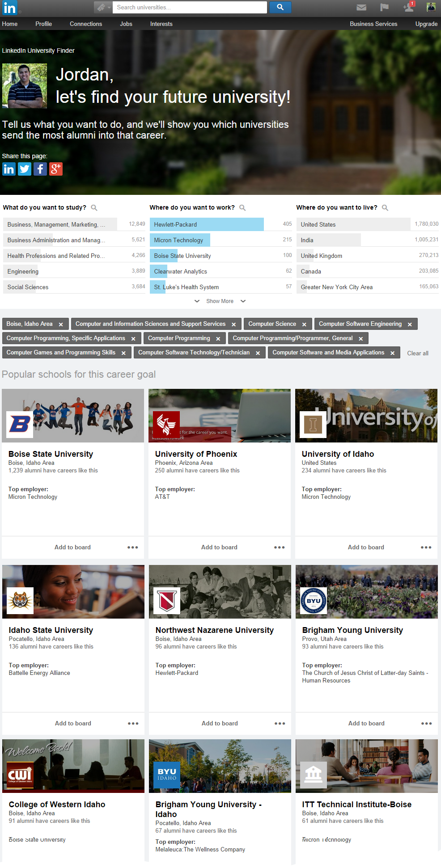The height and width of the screenshot is (868, 441).
Task: Select the Engineering study field bar
Action: pyautogui.click(x=74, y=271)
